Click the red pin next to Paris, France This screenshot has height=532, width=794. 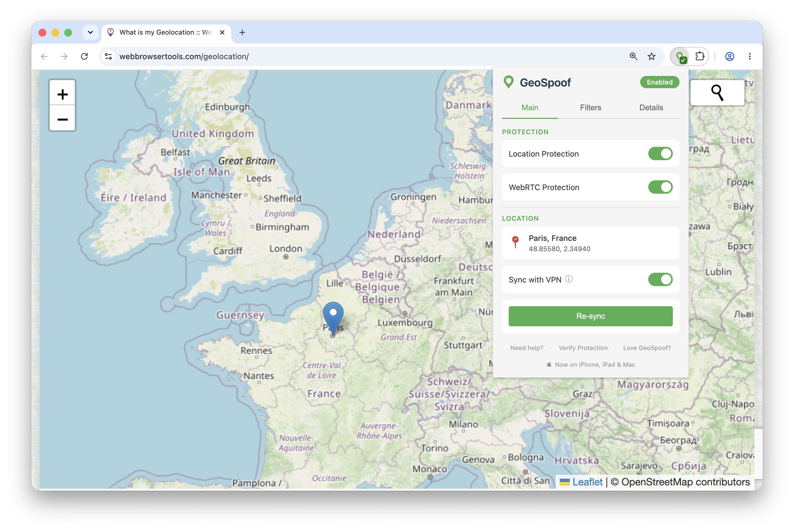click(515, 242)
